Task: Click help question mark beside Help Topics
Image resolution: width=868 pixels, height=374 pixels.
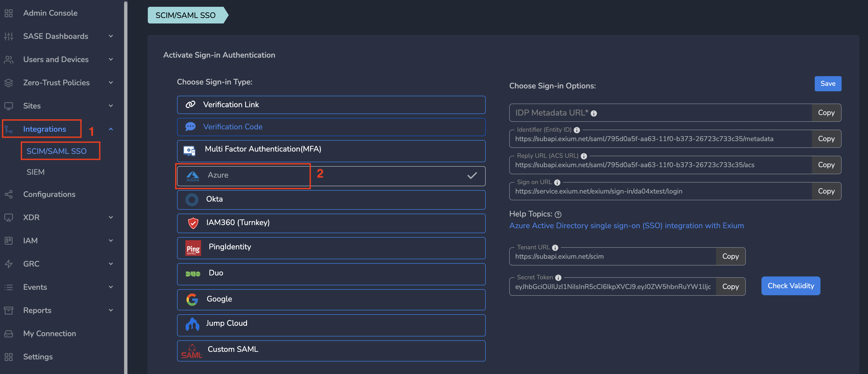Action: [558, 214]
